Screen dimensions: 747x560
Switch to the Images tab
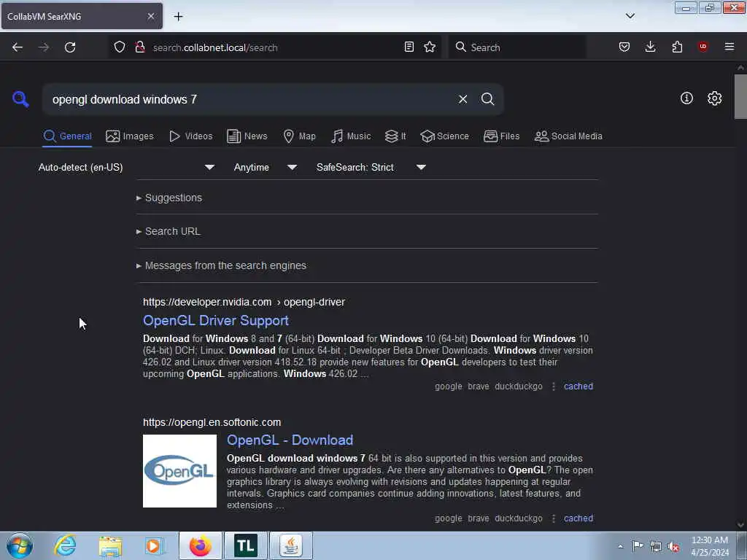pos(130,136)
